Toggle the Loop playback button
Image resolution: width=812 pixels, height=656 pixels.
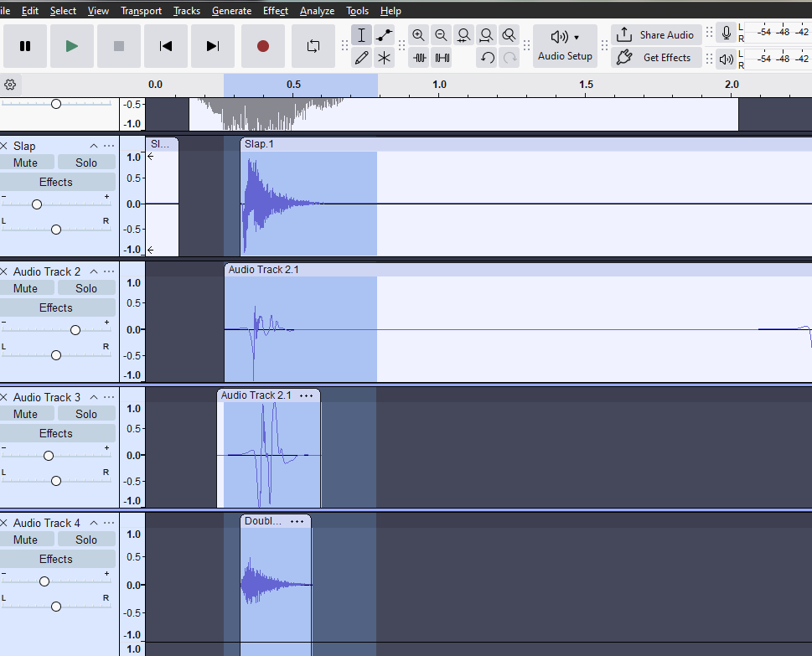click(313, 46)
